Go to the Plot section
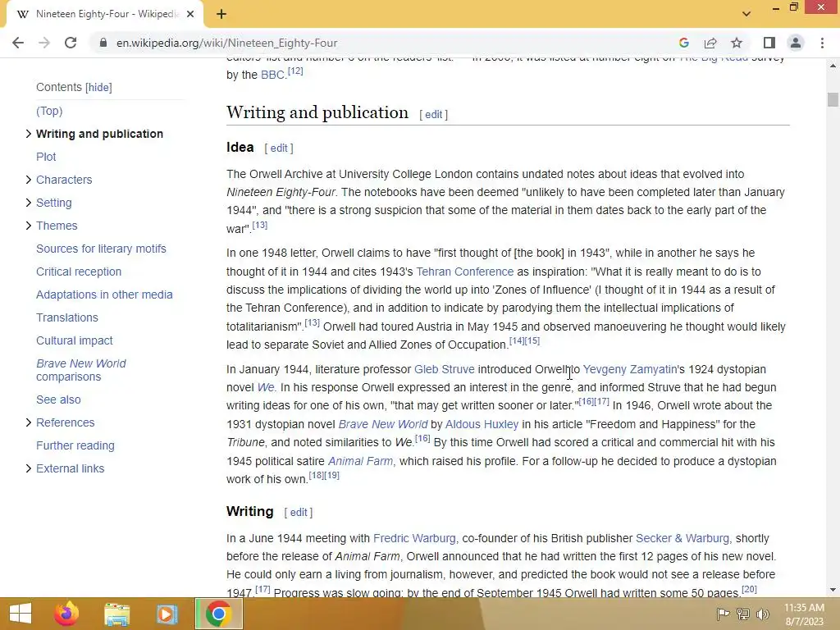Screen dimensions: 840x630 click(46, 157)
